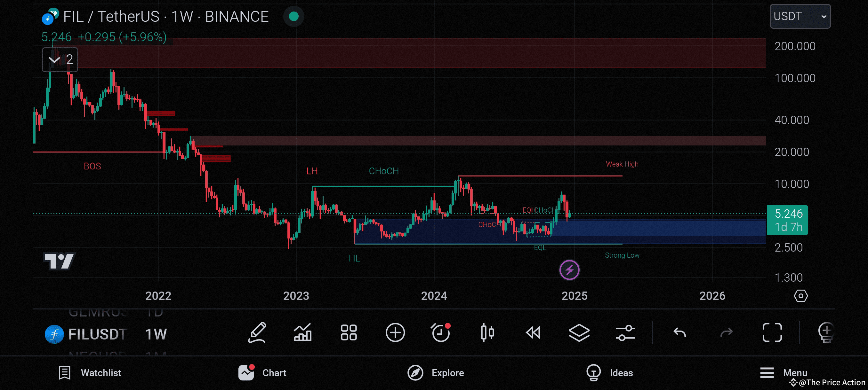868x390 pixels.
Task: Tap the TradingView logo on chart
Action: 59,261
